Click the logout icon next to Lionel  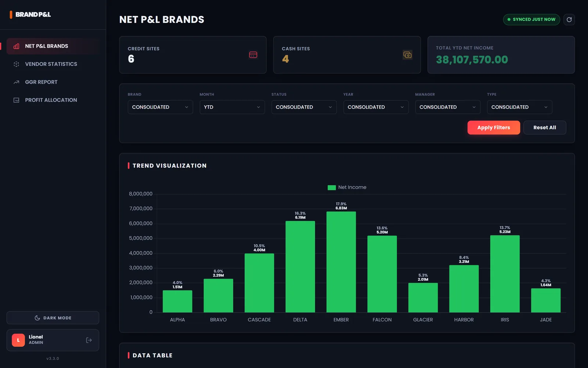click(x=89, y=340)
